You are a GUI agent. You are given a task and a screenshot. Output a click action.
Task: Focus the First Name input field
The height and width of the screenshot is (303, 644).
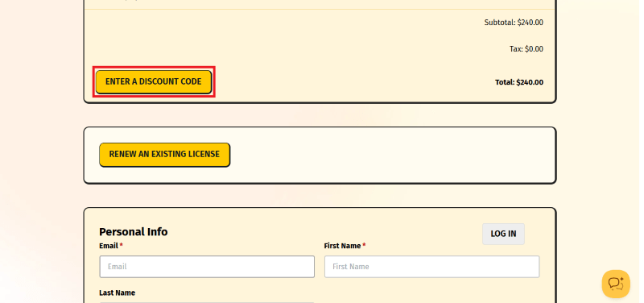pos(431,267)
